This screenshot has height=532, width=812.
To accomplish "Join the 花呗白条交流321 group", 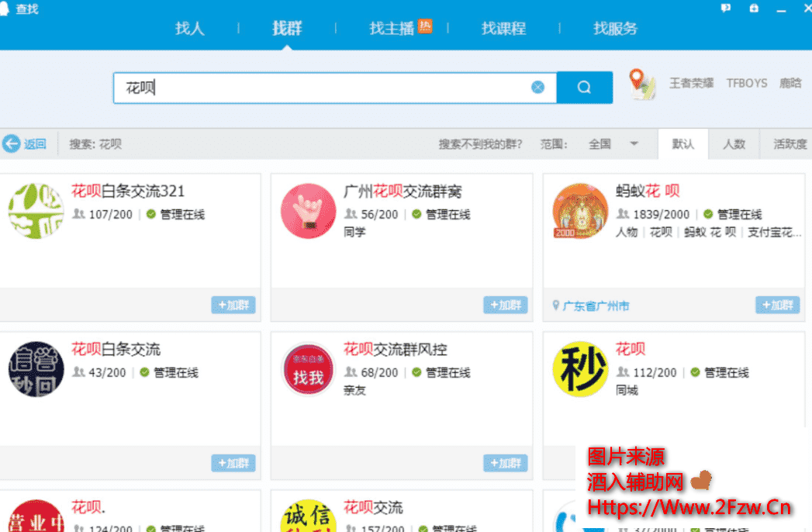I will pyautogui.click(x=233, y=305).
